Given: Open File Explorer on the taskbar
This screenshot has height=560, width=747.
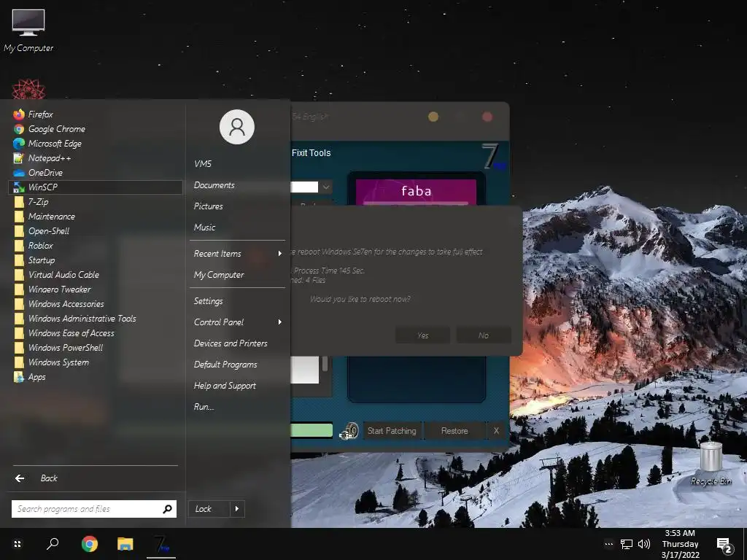Looking at the screenshot, I should click(x=125, y=544).
